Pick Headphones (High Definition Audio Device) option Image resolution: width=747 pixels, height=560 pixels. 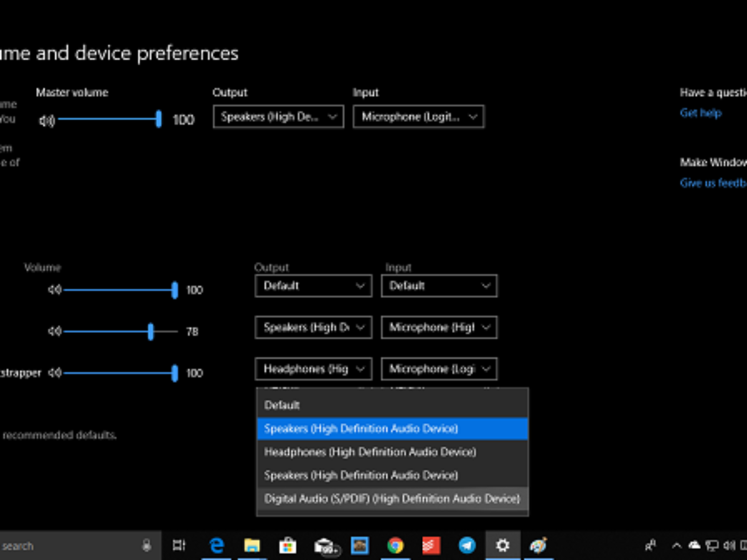(x=370, y=452)
